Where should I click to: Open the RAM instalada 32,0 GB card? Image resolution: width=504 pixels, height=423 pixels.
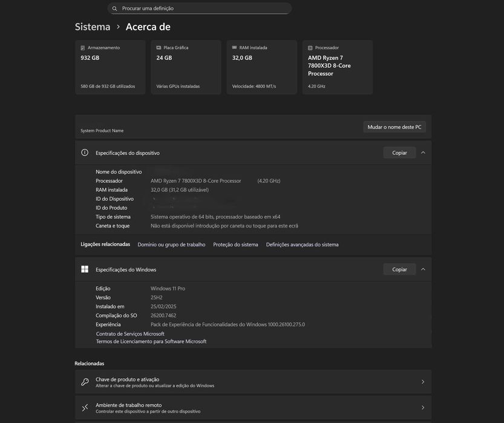[x=261, y=67]
